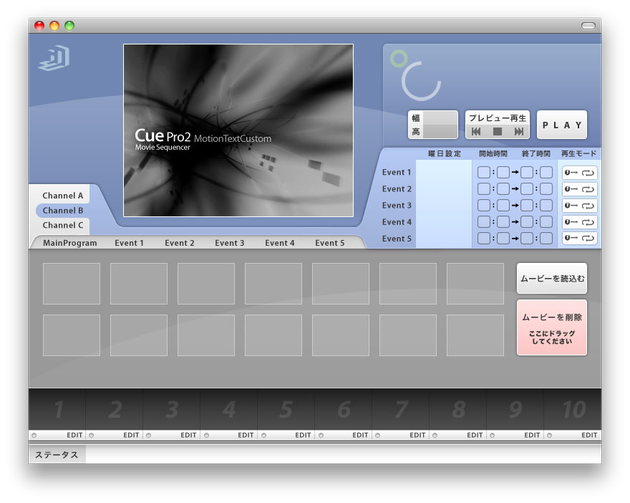Click Event 2 start minute field

point(503,189)
